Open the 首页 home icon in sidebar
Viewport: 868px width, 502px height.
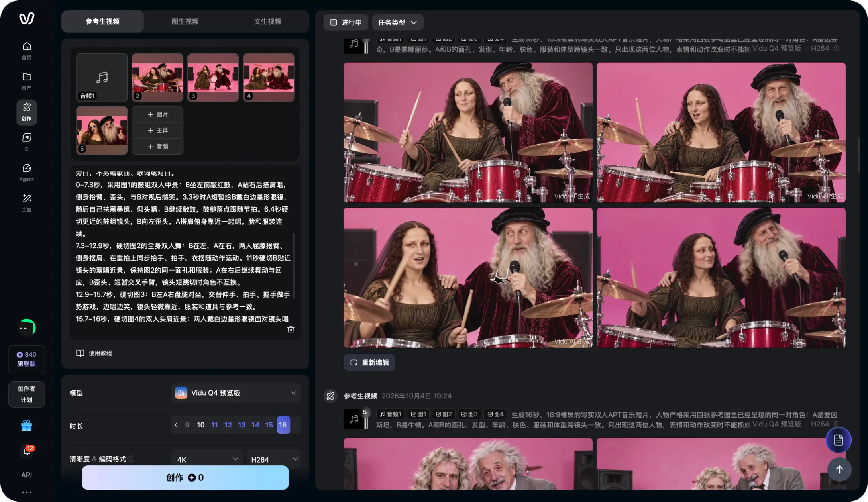[x=27, y=51]
